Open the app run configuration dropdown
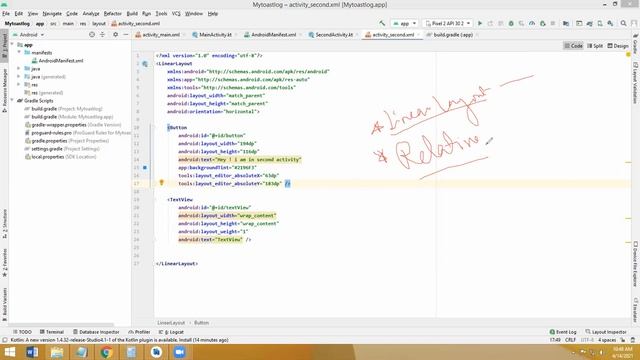Image resolution: width=640 pixels, height=360 pixels. 404,24
